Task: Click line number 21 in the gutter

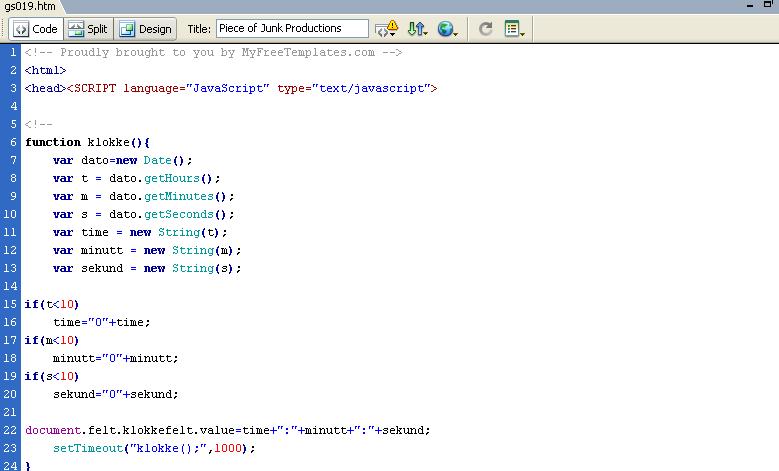Action: pyautogui.click(x=10, y=412)
